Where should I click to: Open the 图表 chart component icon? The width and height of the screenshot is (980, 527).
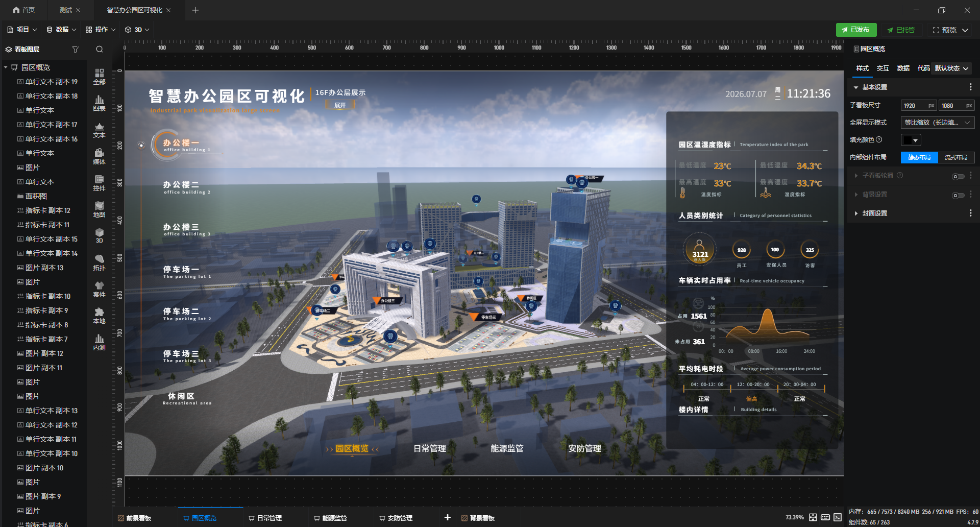coord(99,103)
